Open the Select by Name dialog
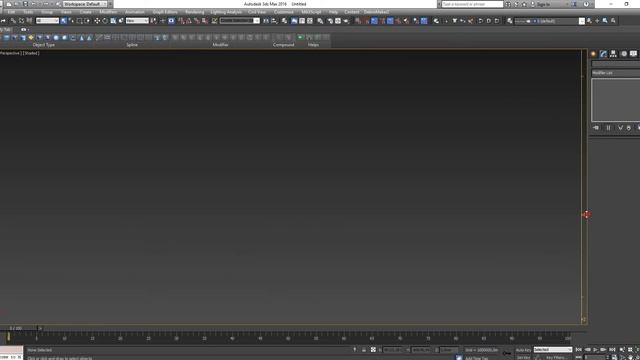 pos(71,20)
